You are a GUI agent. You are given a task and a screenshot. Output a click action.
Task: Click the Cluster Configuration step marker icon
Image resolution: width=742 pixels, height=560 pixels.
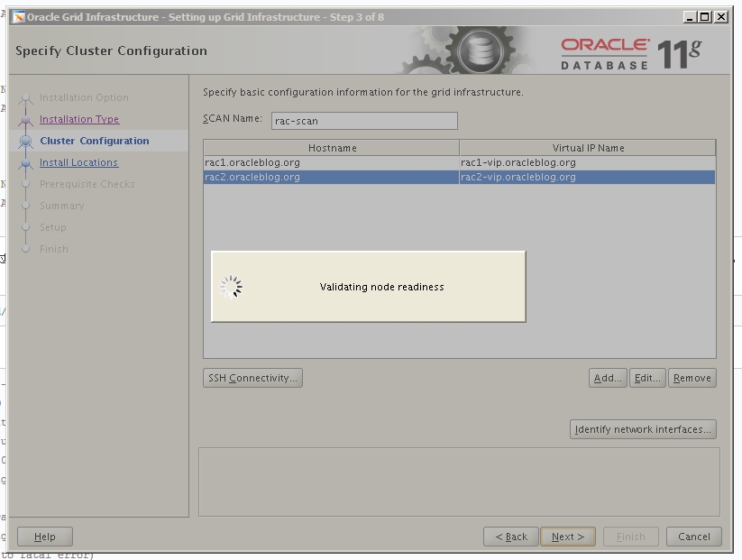pyautogui.click(x=25, y=141)
